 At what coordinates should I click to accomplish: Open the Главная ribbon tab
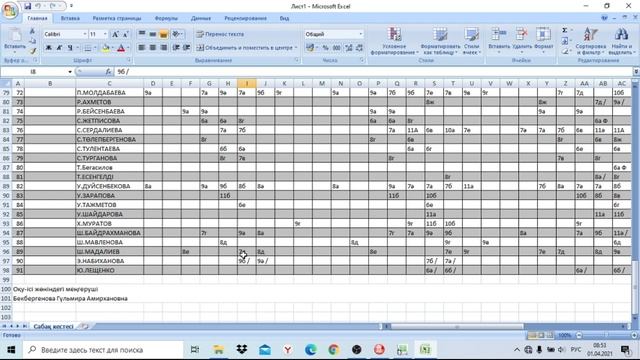click(x=37, y=18)
